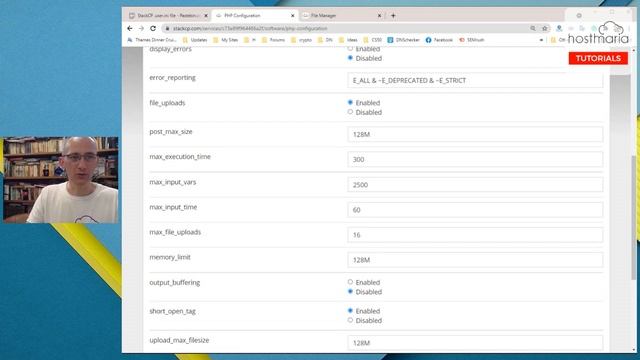Select Disabled for short_open_tag
Image resolution: width=640 pixels, height=360 pixels.
coord(350,320)
